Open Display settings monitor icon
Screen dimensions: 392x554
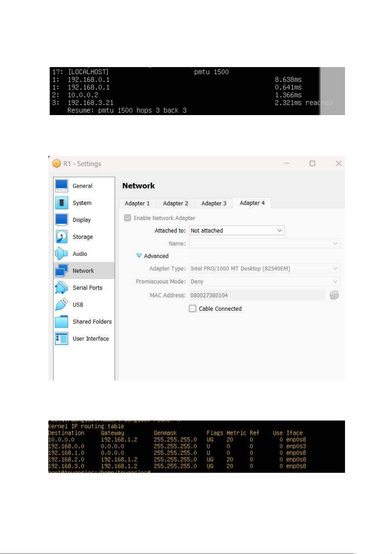coord(61,220)
